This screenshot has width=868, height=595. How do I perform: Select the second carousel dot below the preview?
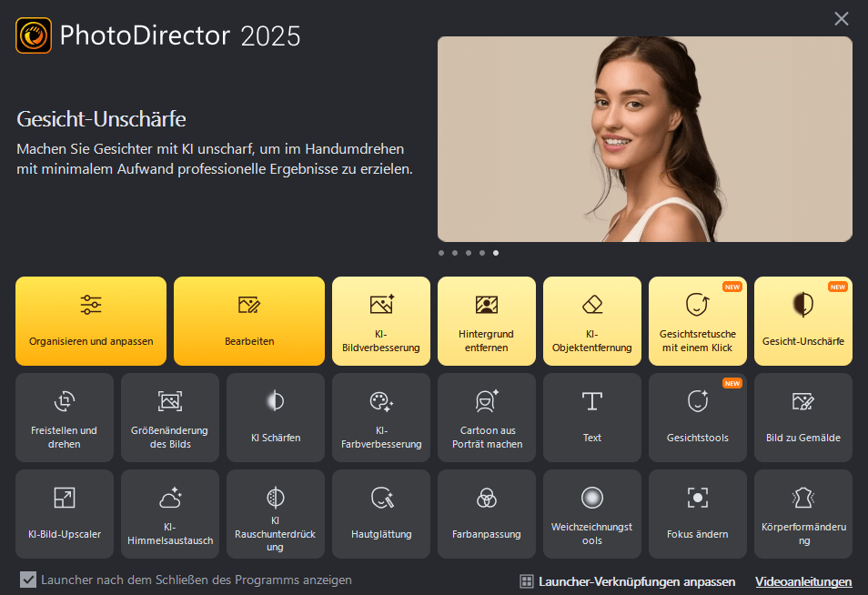click(x=455, y=253)
